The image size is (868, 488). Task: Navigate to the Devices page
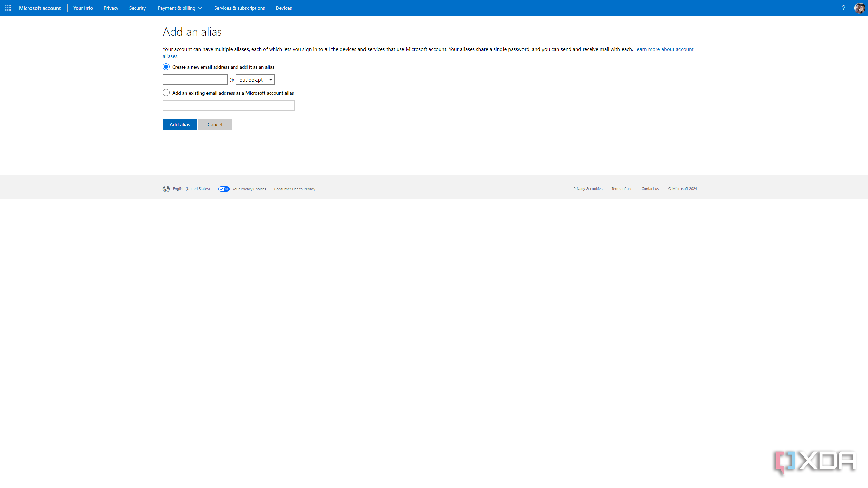(283, 8)
